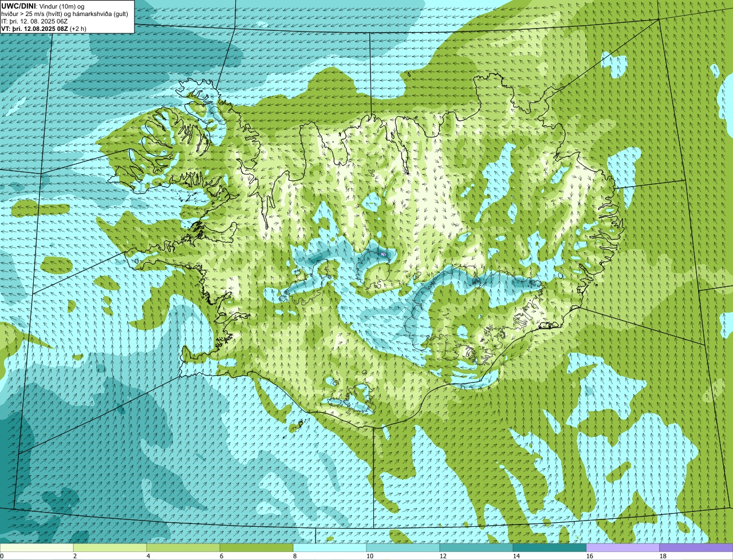Click the light cyan 8–10 m/s legend swatch
This screenshot has width=733, height=560.
click(330, 547)
